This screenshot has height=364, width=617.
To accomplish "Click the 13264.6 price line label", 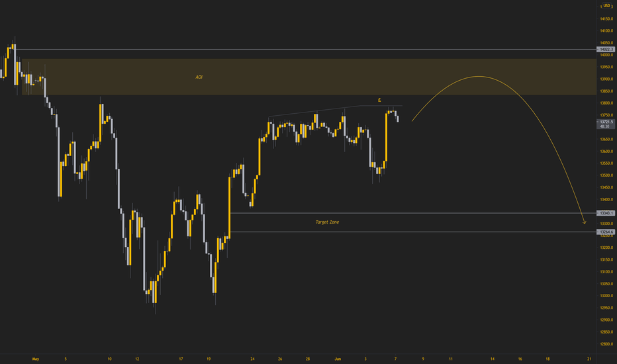I will pyautogui.click(x=606, y=232).
